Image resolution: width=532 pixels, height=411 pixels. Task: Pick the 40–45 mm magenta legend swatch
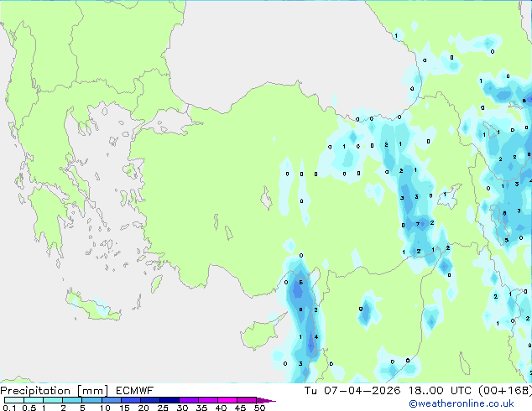227,400
